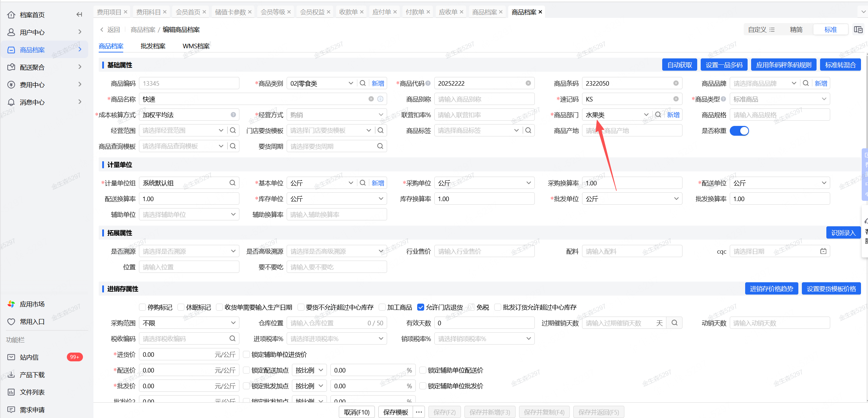Uncheck 允许门店退货 checkbox
The image size is (868, 418).
click(421, 307)
